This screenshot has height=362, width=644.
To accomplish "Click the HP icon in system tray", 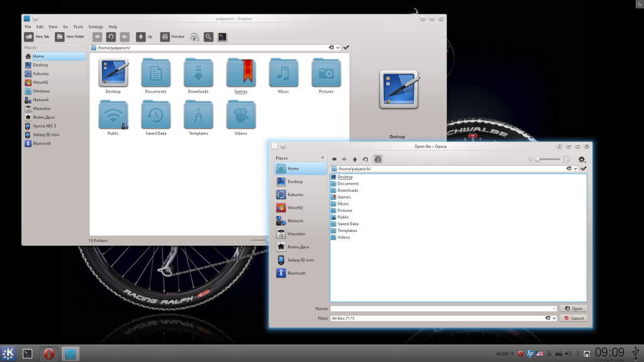I will [530, 353].
